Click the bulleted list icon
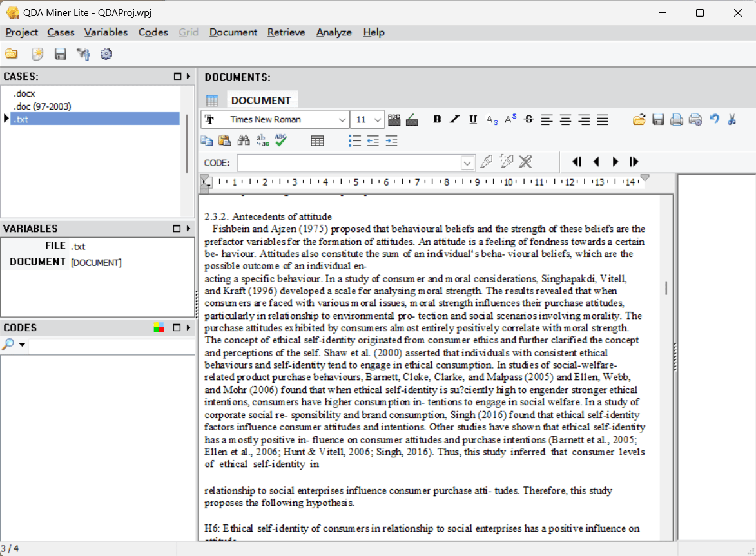The width and height of the screenshot is (756, 556). point(354,140)
